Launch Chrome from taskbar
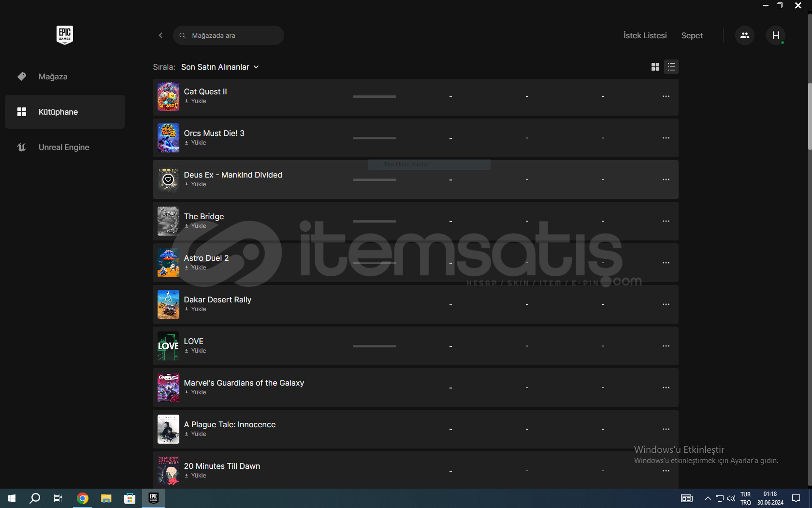 click(83, 498)
